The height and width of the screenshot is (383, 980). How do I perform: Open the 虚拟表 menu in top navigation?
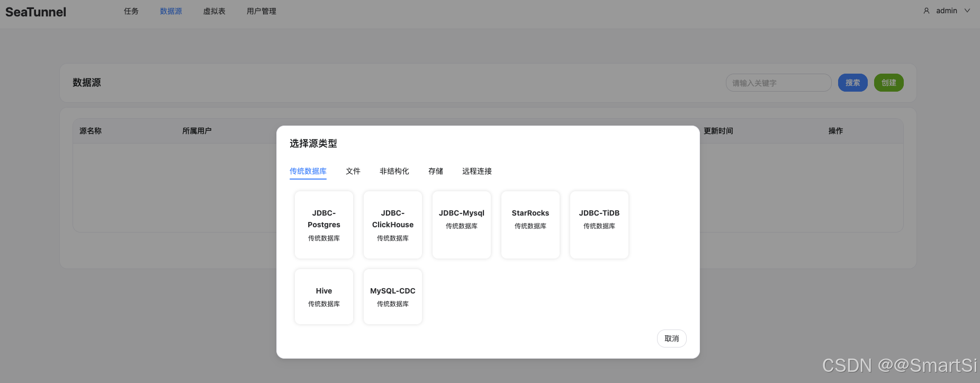214,11
